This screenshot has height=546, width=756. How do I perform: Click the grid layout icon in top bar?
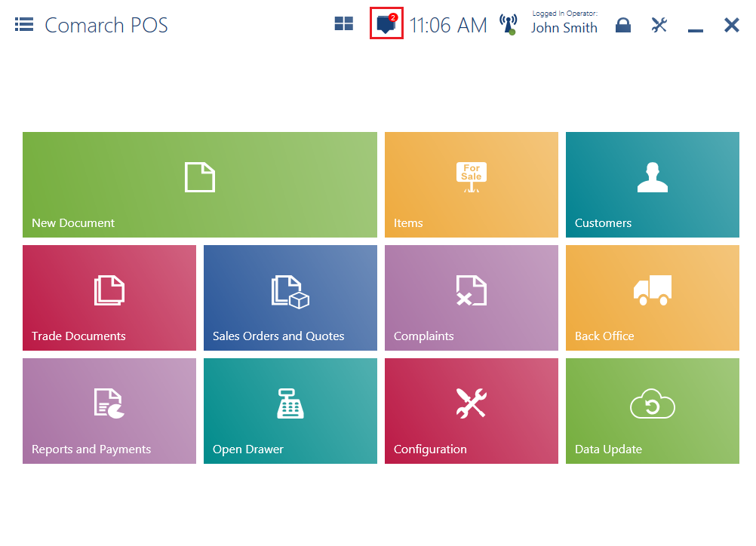click(343, 23)
